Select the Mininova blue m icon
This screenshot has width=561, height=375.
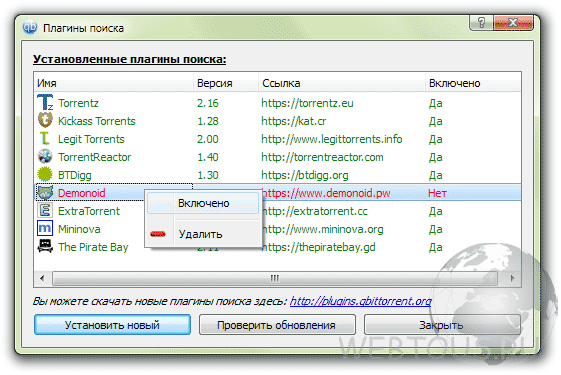tap(45, 228)
